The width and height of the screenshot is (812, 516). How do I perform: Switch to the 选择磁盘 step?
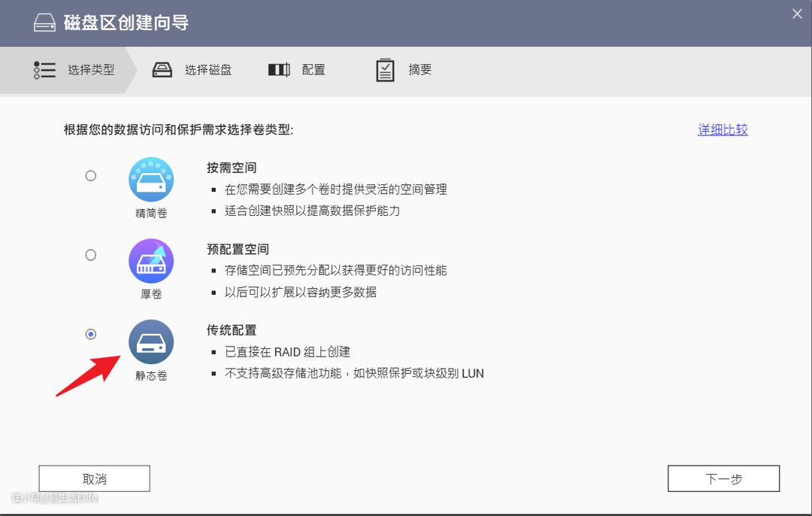(x=208, y=70)
